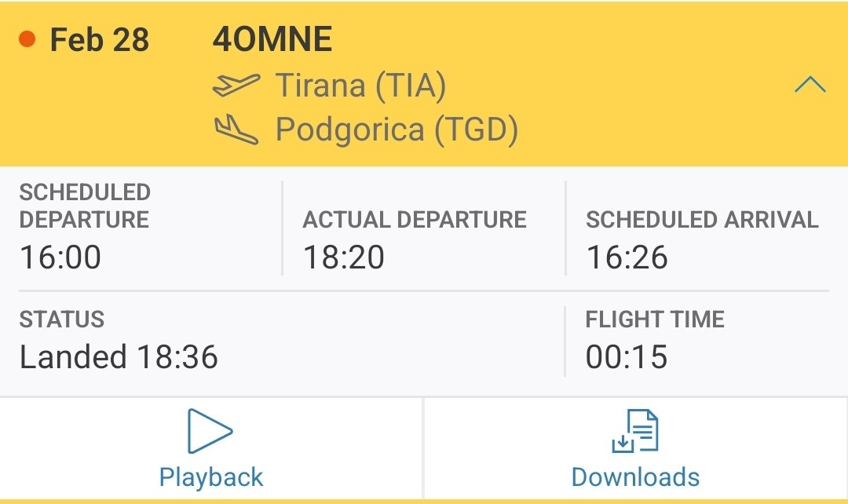Click the Feb 28 flight date
Screen dimensions: 848x504
(100, 39)
